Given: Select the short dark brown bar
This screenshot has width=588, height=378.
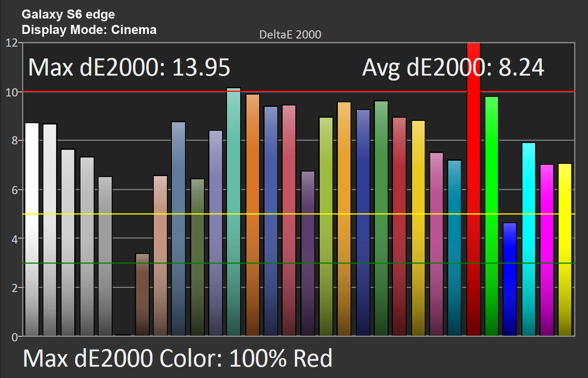Looking at the screenshot, I should (x=142, y=295).
